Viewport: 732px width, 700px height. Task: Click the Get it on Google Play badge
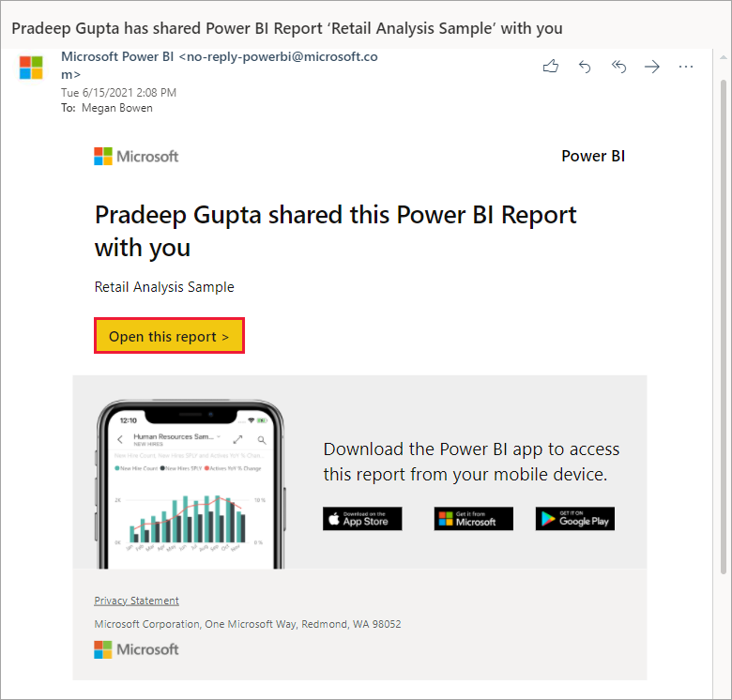[x=575, y=519]
